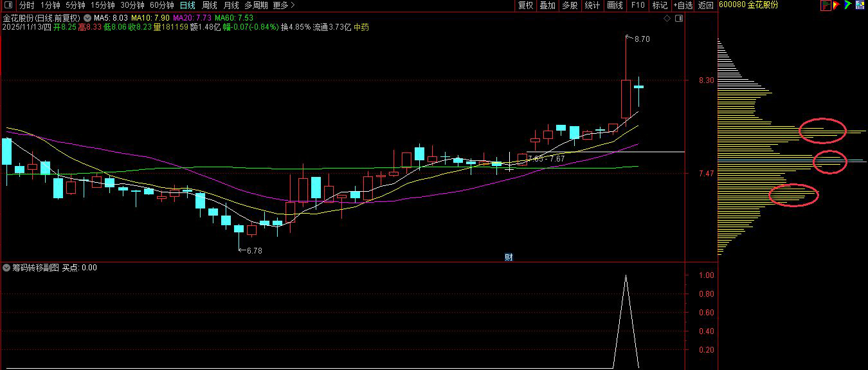Select the last cyan candlestick near 8.23

point(638,87)
